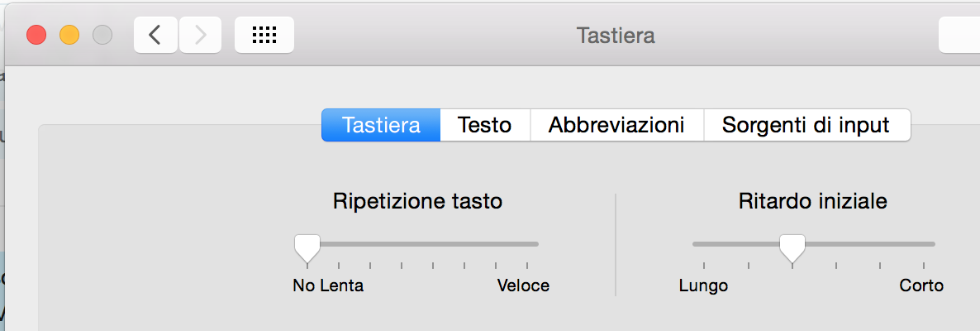Screen dimensions: 980x331
Task: Click the Tastiera window title
Action: [x=616, y=35]
